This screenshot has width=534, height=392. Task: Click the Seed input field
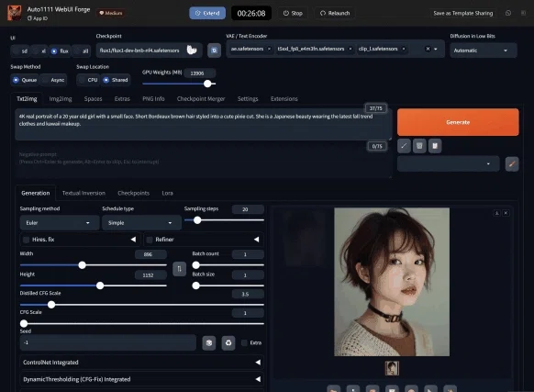[x=108, y=342]
